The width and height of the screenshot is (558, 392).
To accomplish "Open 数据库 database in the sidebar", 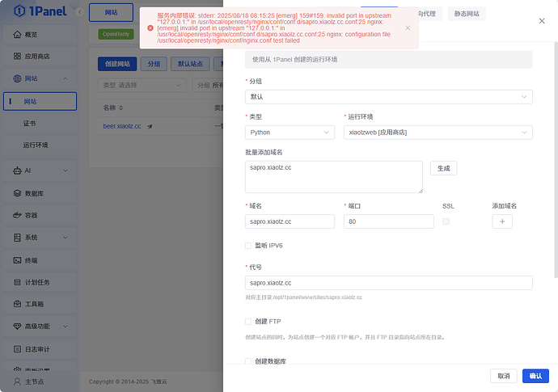I will pyautogui.click(x=40, y=193).
